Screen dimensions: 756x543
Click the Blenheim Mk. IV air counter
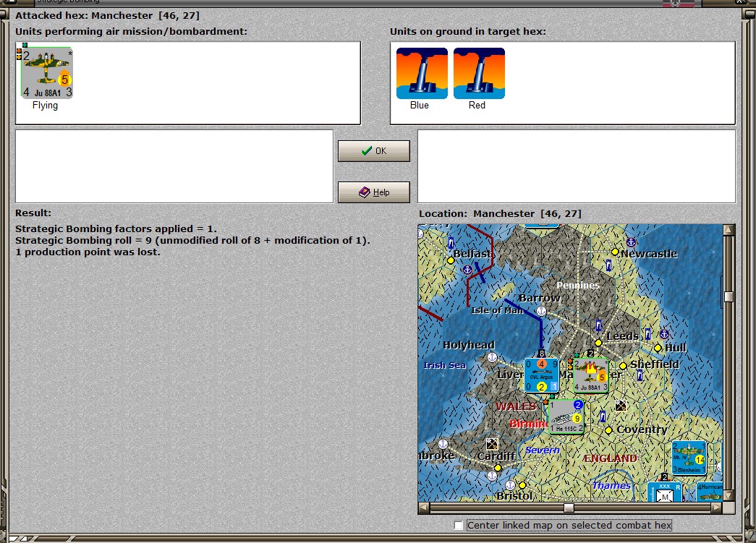[689, 458]
